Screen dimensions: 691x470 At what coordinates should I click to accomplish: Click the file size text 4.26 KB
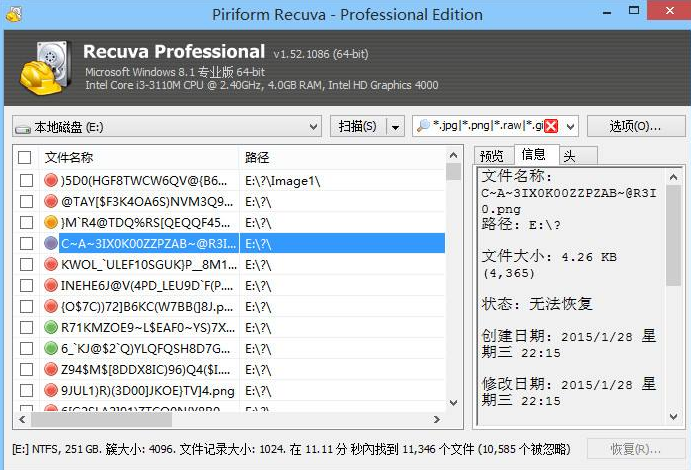pos(589,257)
